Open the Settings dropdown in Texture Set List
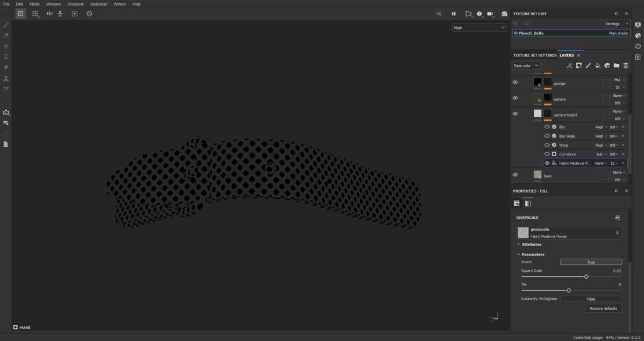This screenshot has height=341, width=644. click(x=617, y=24)
